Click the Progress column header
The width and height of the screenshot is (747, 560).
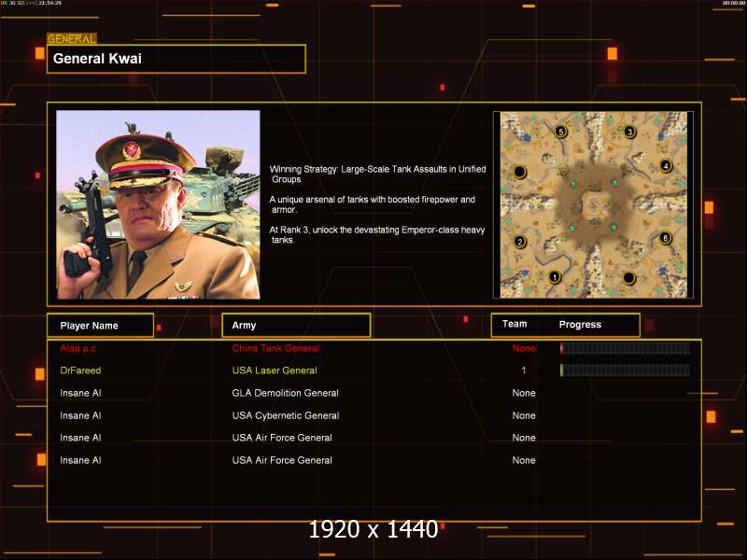[x=580, y=324]
